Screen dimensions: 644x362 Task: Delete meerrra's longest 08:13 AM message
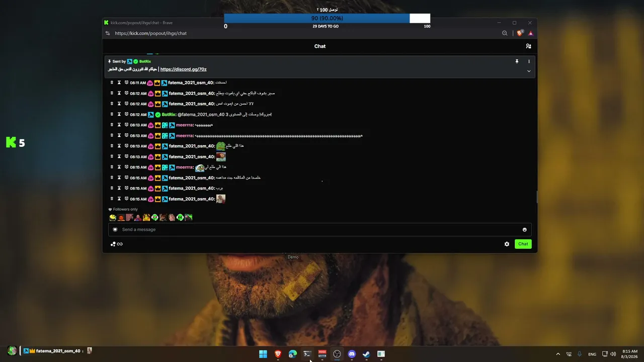point(112,135)
